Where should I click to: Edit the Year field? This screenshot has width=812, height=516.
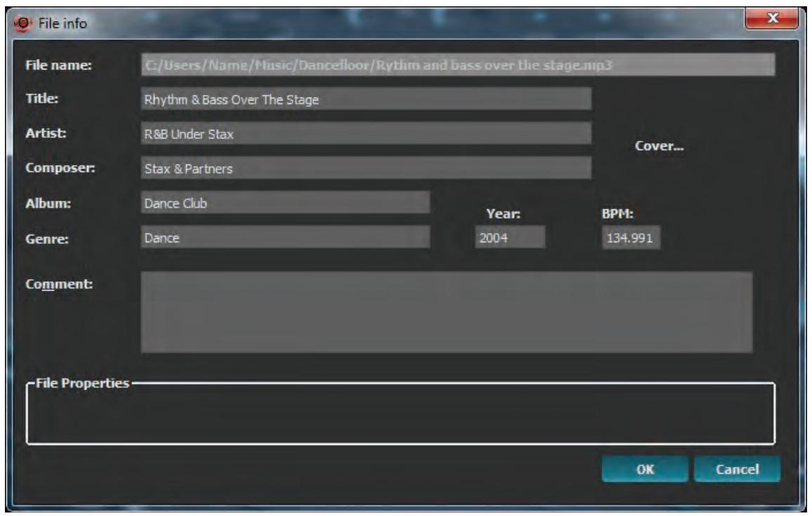tap(509, 237)
